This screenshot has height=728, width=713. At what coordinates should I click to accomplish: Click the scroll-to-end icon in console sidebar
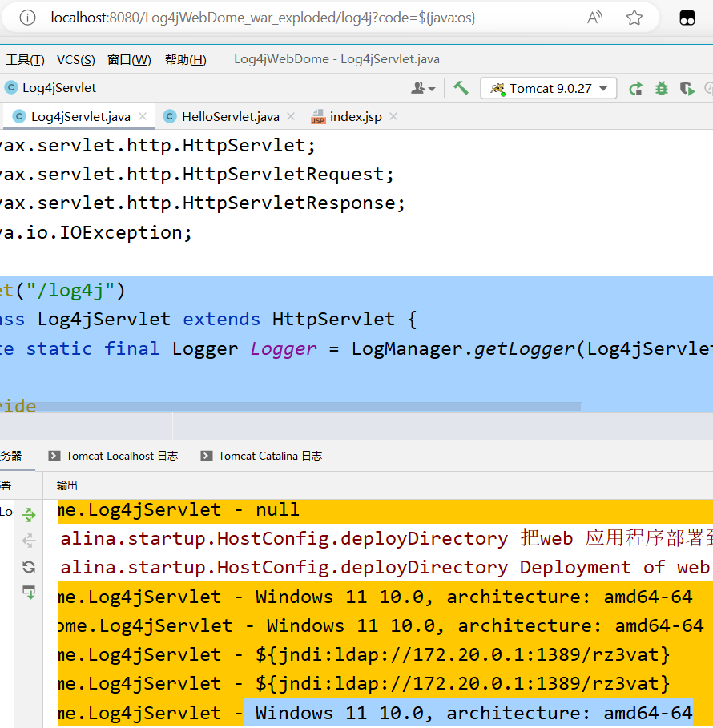point(29,593)
